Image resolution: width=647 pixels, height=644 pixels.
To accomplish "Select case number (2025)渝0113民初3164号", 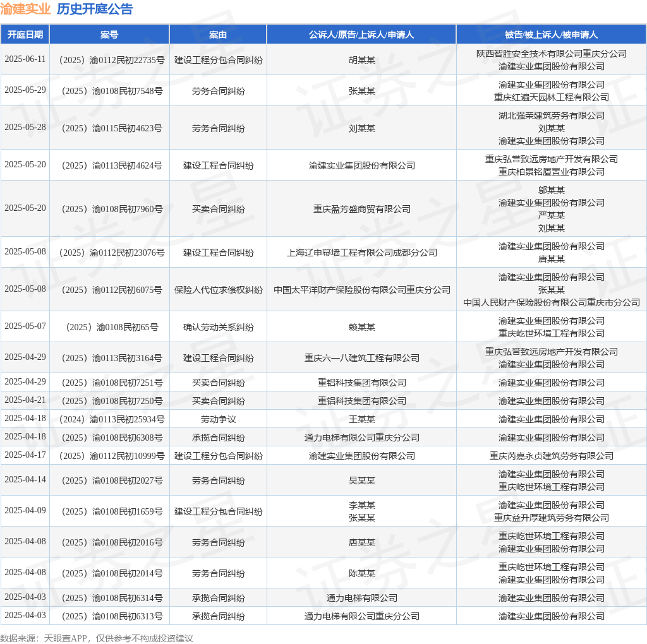I will point(112,358).
